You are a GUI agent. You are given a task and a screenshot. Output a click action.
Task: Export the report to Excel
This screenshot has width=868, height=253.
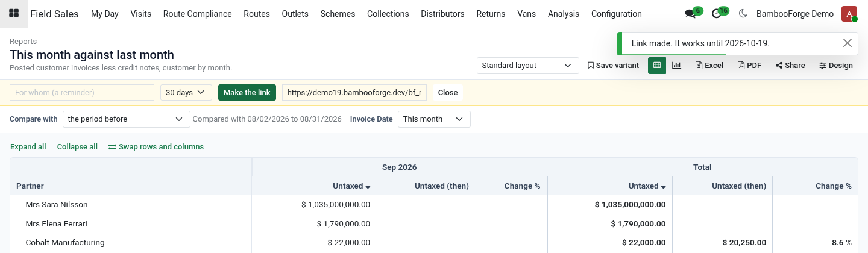click(x=709, y=66)
